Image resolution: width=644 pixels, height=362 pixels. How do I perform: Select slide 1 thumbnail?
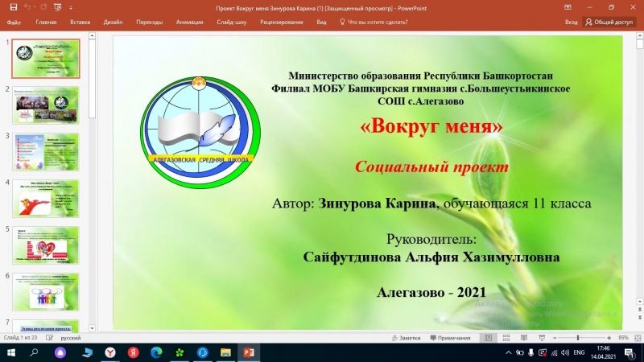[46, 59]
